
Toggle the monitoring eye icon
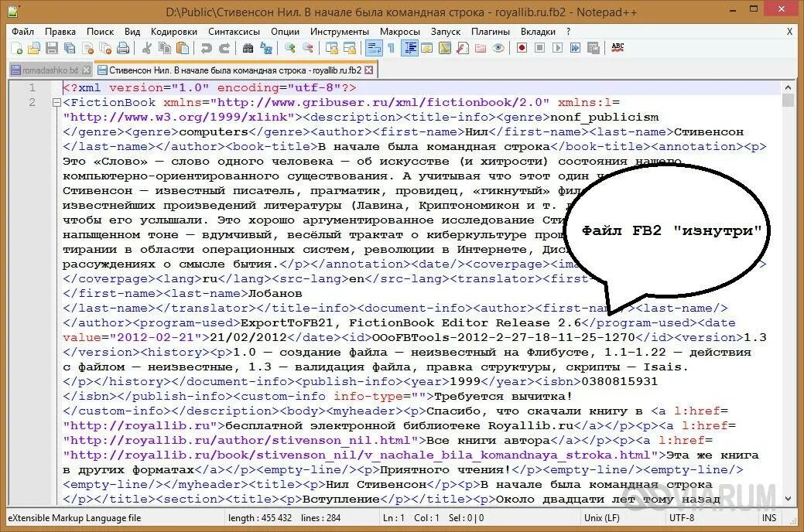pyautogui.click(x=498, y=48)
